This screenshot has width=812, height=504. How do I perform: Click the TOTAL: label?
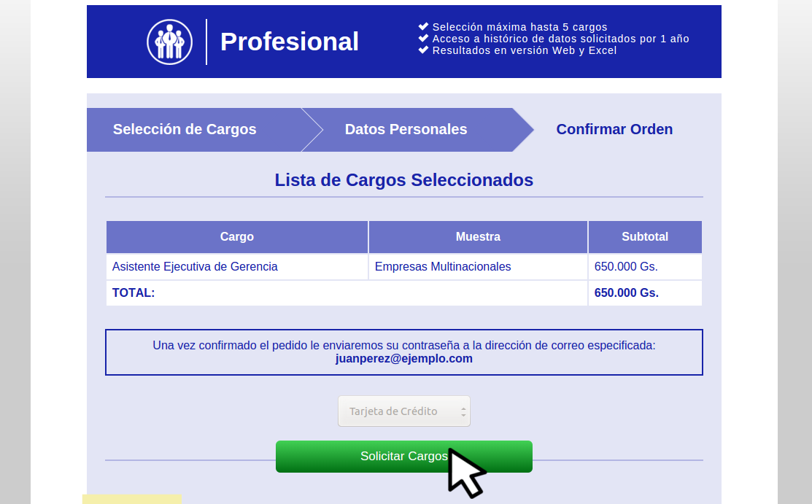134,292
